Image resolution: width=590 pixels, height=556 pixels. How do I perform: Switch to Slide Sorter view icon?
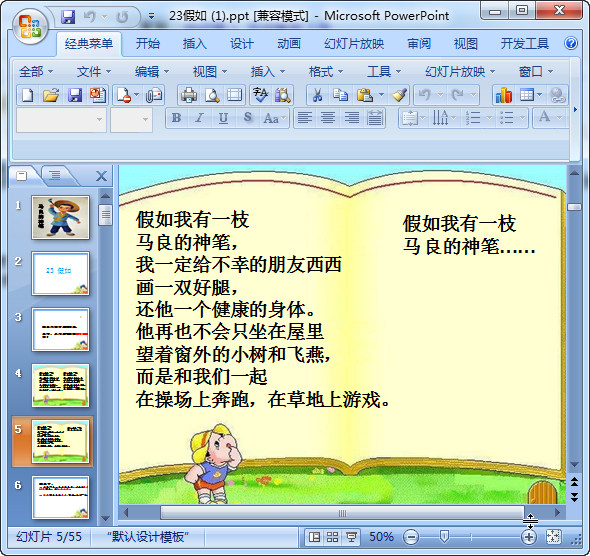332,537
